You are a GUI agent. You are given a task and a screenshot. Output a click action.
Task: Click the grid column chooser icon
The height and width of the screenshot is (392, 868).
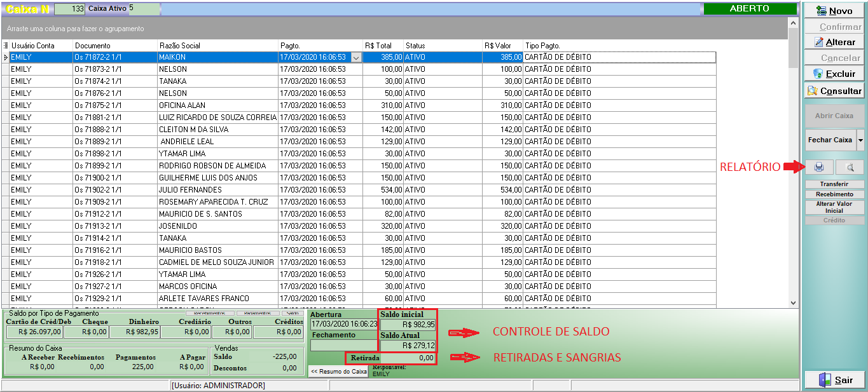tap(6, 46)
